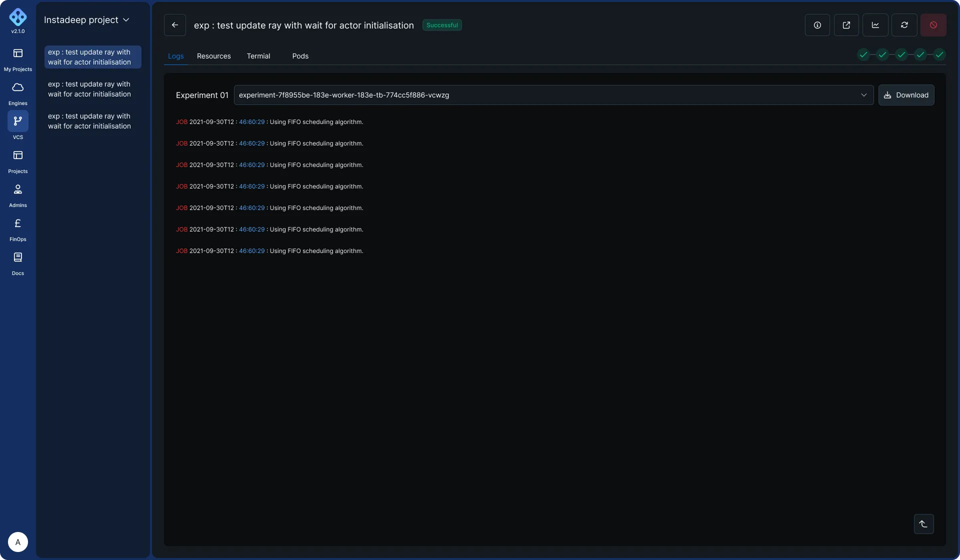The height and width of the screenshot is (560, 960).
Task: Click the Download logs button
Action: click(906, 95)
